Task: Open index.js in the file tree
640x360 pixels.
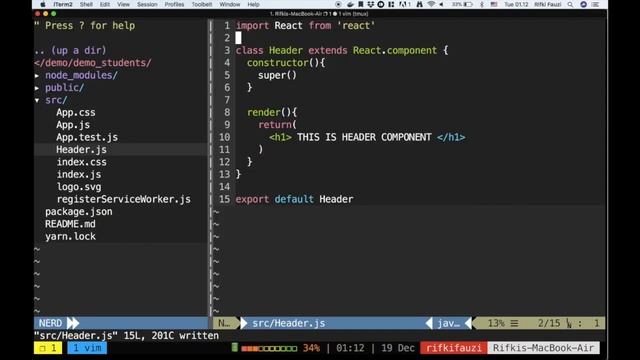Action: [79, 174]
